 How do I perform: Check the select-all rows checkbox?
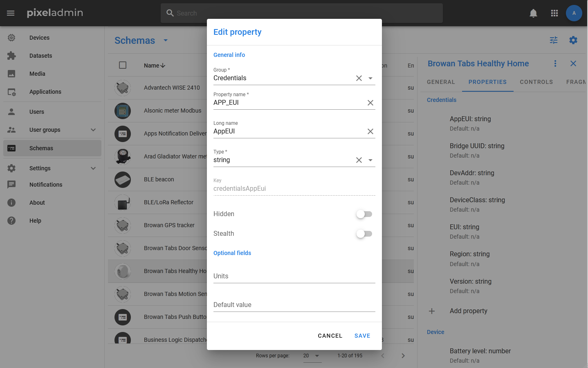click(x=123, y=65)
